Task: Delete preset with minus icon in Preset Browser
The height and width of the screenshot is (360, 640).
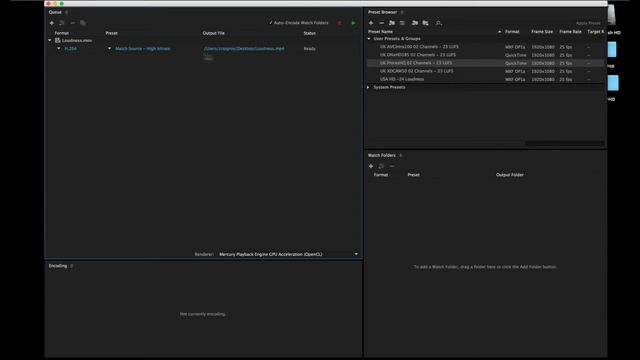Action: click(x=382, y=23)
